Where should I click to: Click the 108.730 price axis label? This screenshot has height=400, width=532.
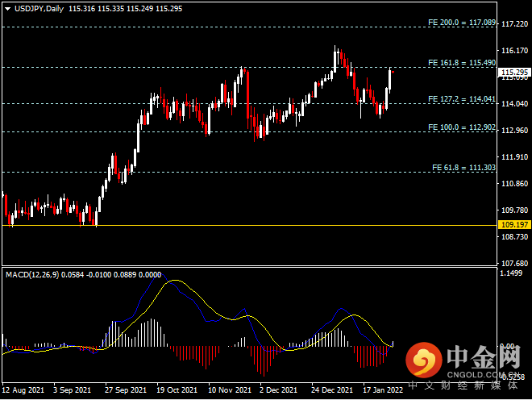pyautogui.click(x=515, y=237)
